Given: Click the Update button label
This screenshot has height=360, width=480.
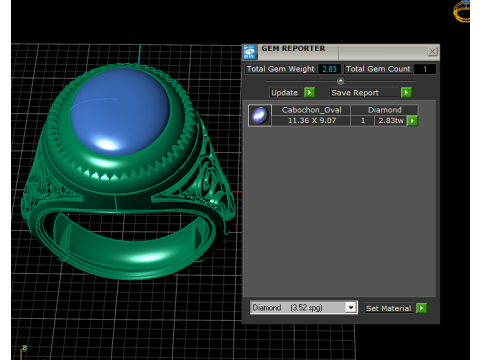Looking at the screenshot, I should pyautogui.click(x=284, y=93).
